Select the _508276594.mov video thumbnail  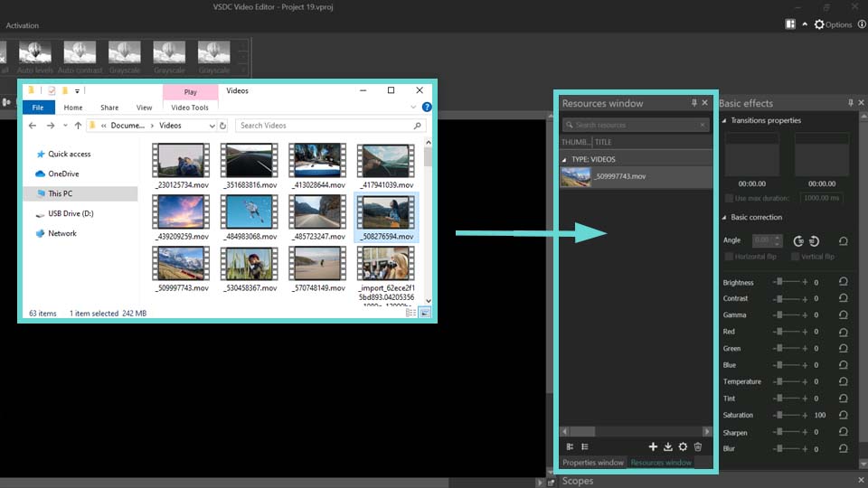point(386,218)
